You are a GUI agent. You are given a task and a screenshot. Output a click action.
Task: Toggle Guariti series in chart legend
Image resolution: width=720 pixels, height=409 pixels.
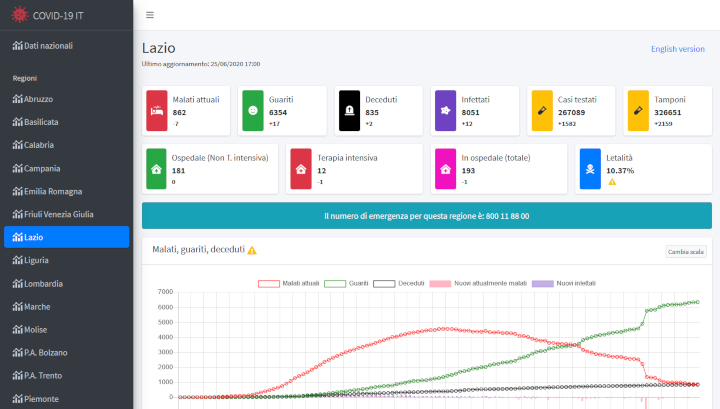(334, 283)
